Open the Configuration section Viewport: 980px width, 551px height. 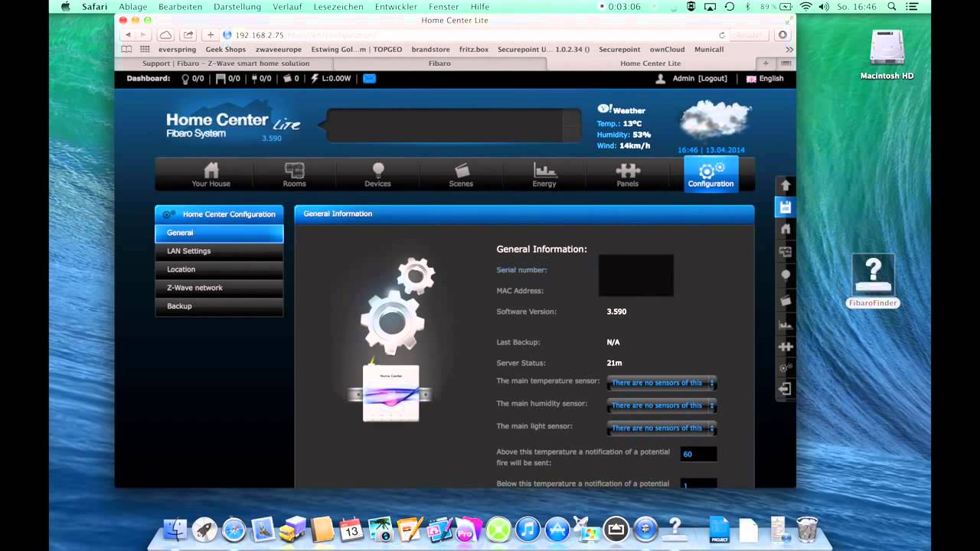(x=710, y=174)
